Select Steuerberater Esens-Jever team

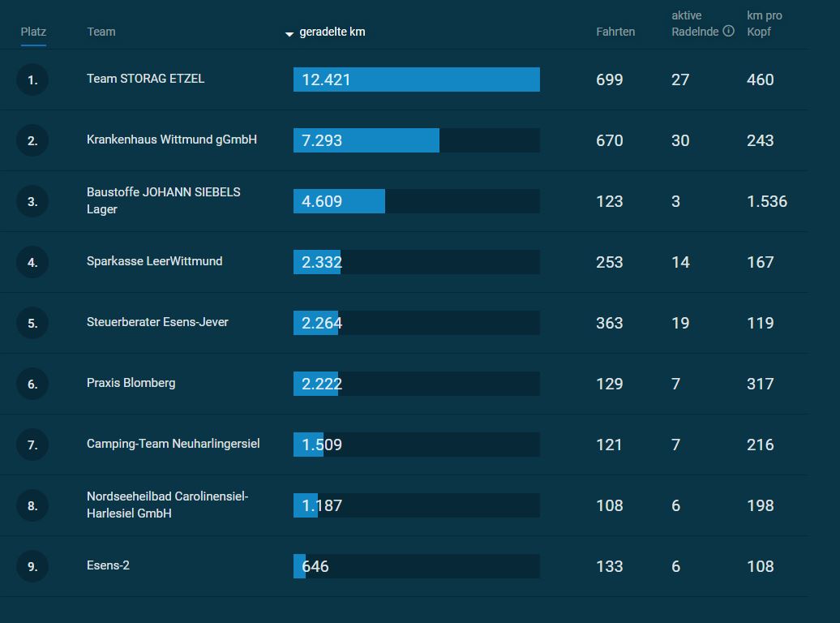point(157,322)
